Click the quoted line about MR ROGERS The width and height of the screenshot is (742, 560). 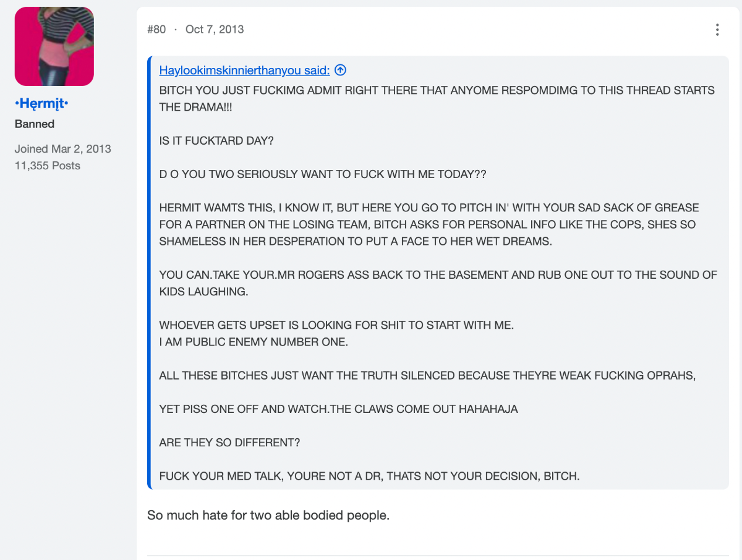pos(438,283)
